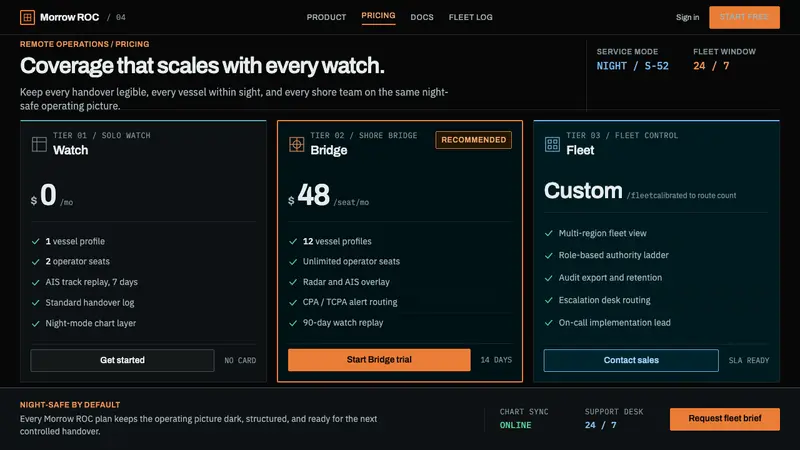Click checkmark beside '1 vessel profile'

click(36, 241)
